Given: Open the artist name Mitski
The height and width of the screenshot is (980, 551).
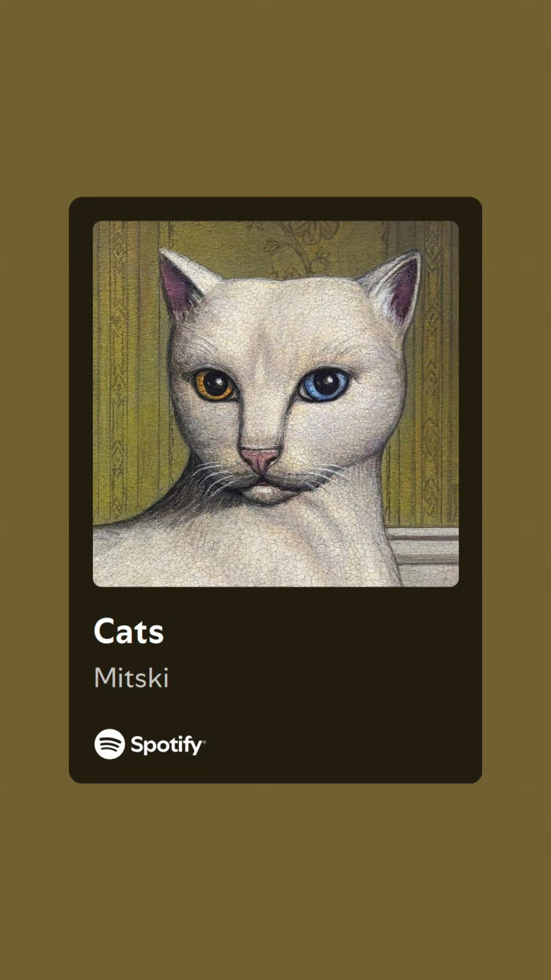Looking at the screenshot, I should 131,678.
